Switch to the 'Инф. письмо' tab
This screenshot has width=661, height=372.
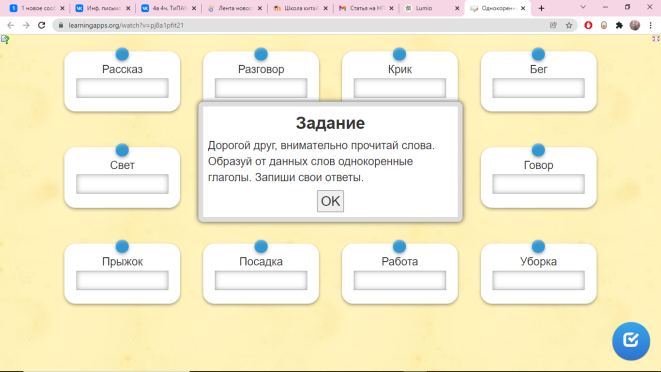point(103,8)
